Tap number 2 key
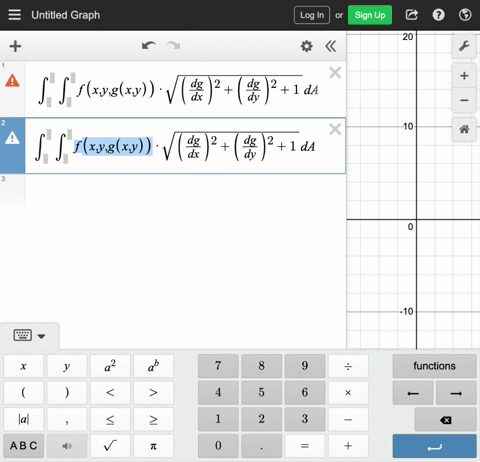The width and height of the screenshot is (480, 462). [261, 419]
